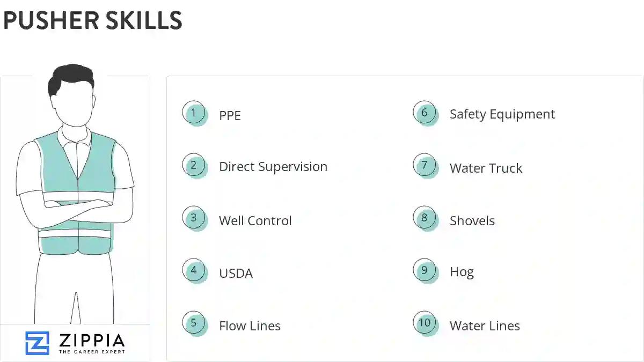Click the Flow Lines skill label
This screenshot has width=644, height=362.
pos(250,326)
